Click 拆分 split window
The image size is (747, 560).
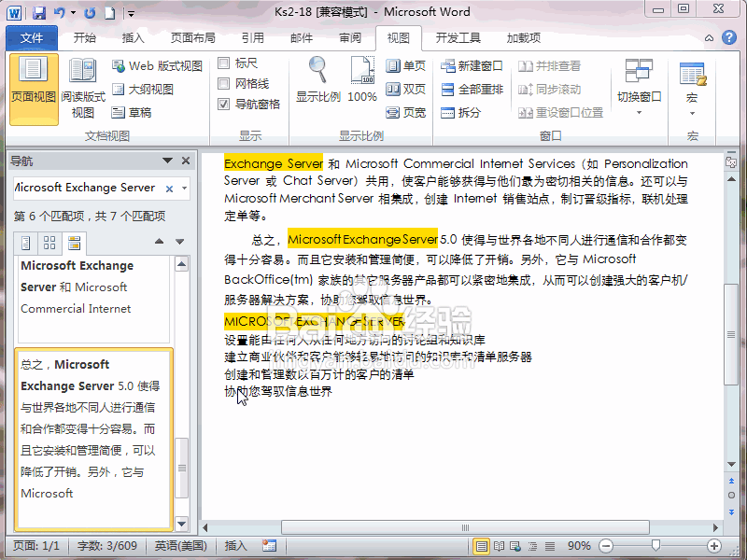click(460, 112)
